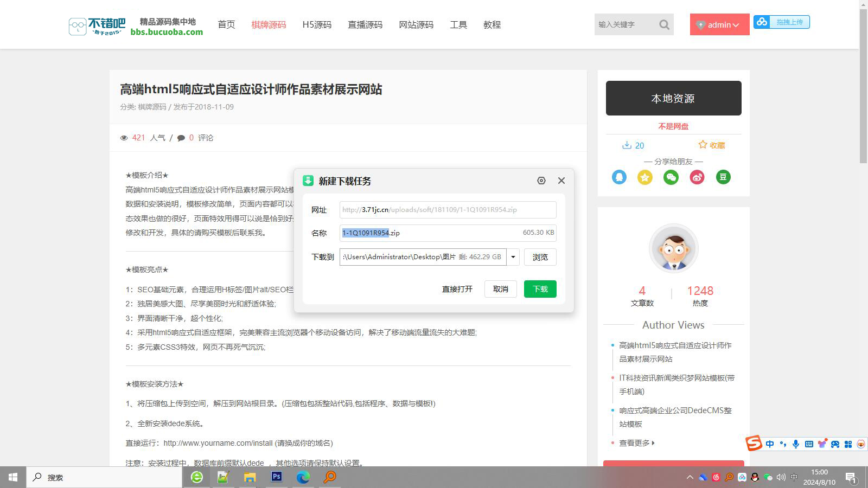Open Photoshop from the Windows taskbar
Screen dimensions: 868x488
pos(276,477)
